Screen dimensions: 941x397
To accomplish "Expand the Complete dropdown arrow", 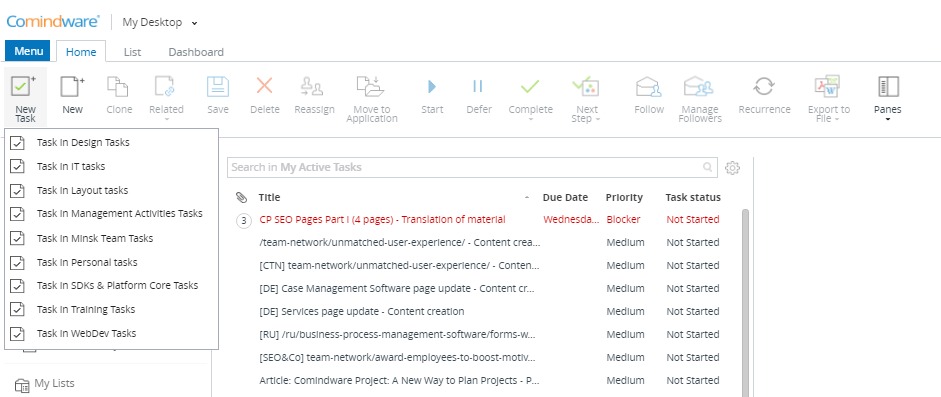I will 531,119.
